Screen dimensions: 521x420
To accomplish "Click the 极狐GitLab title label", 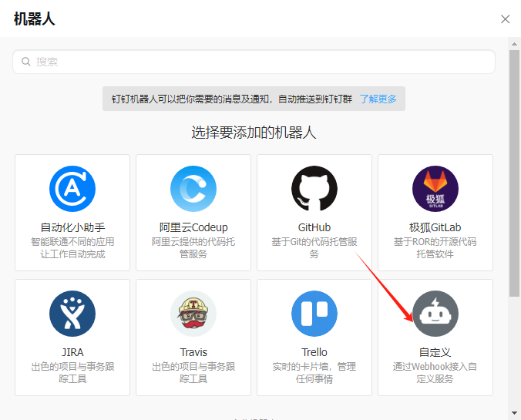I will coord(435,227).
